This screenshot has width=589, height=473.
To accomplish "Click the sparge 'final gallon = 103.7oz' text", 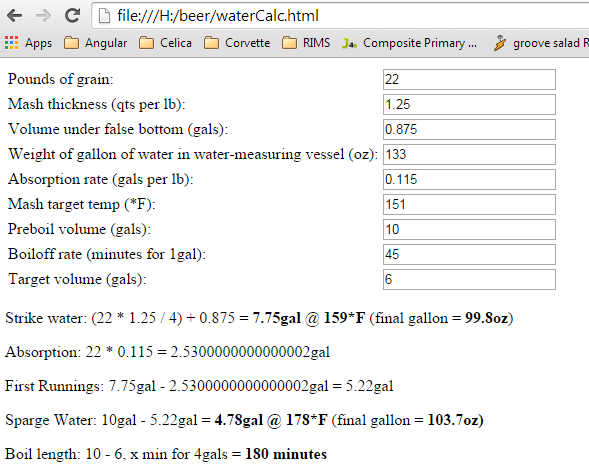I will [408, 420].
